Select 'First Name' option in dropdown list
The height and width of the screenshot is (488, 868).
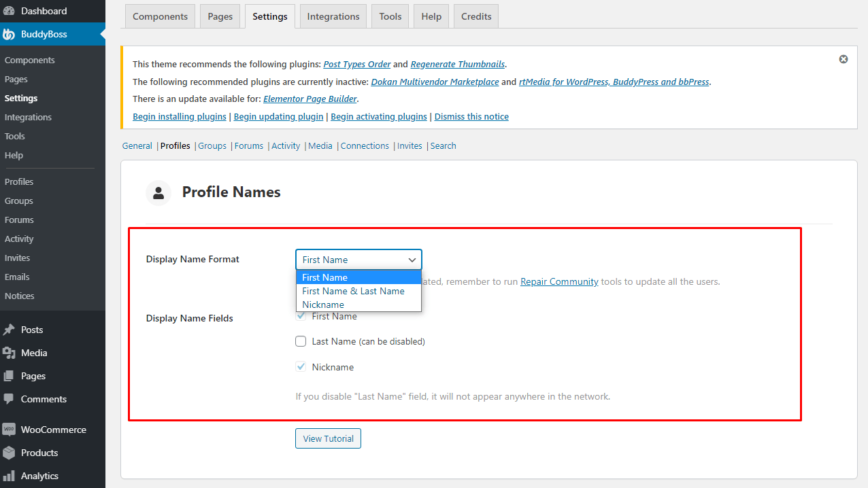[359, 277]
